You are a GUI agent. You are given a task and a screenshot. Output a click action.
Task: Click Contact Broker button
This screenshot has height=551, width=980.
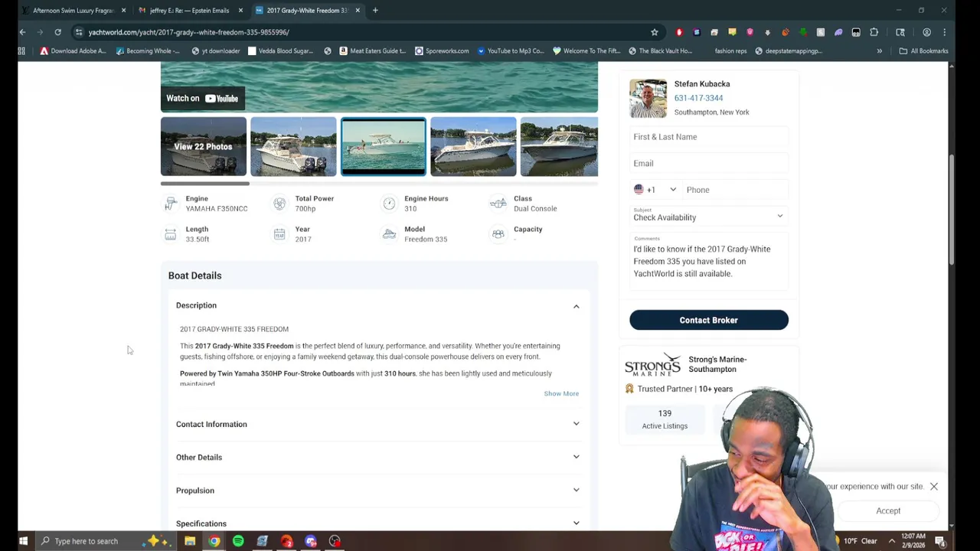click(709, 320)
